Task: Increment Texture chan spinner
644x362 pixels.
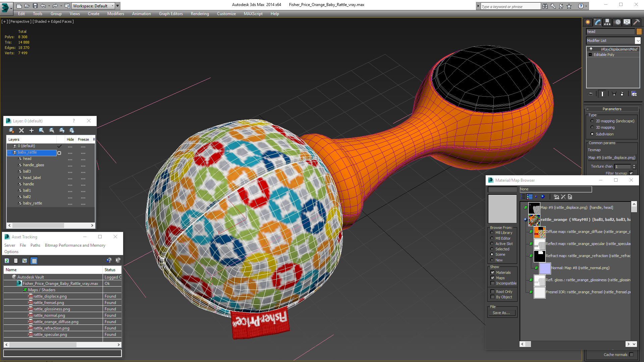Action: pyautogui.click(x=634, y=165)
